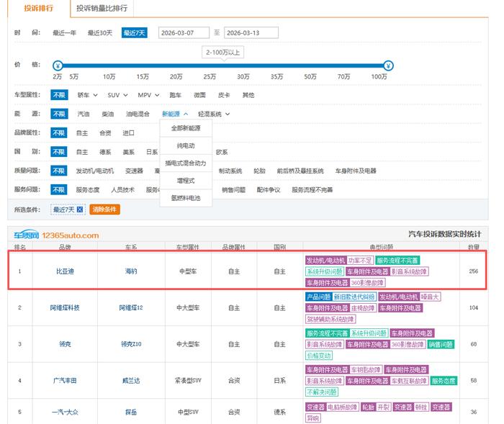The width and height of the screenshot is (504, 424).
Task: Click the orange 清除条件 button
Action: click(104, 209)
